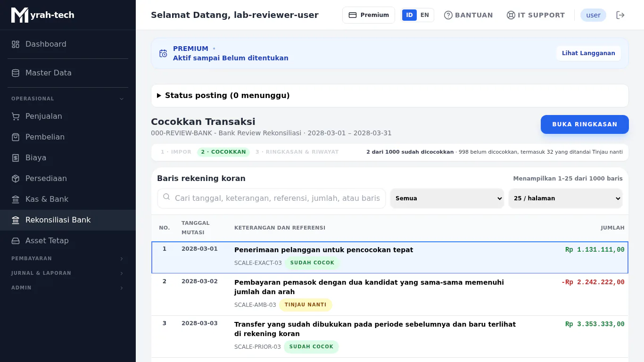The image size is (644, 362).
Task: Click Lihat Langganan button
Action: [x=588, y=53]
